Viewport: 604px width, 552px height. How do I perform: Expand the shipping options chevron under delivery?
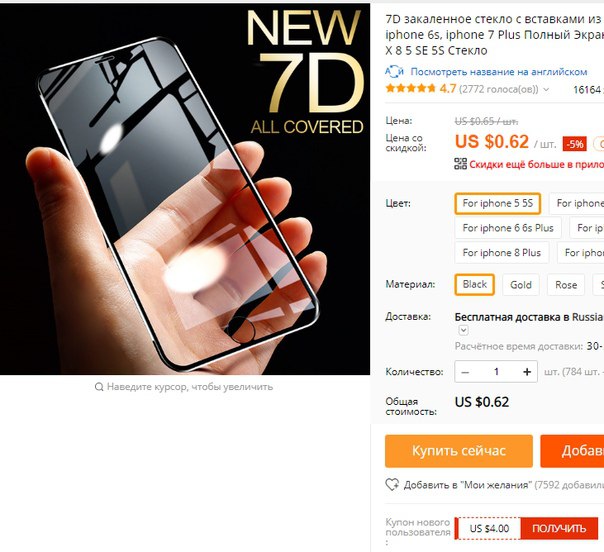coord(463,331)
